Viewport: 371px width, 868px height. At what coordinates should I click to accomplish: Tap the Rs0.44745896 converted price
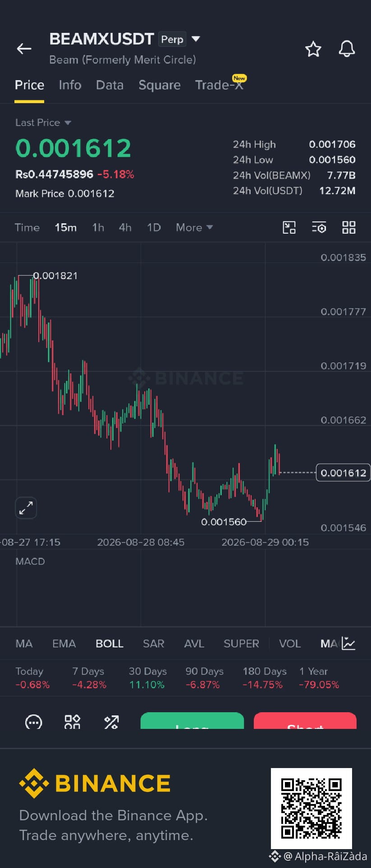(54, 174)
